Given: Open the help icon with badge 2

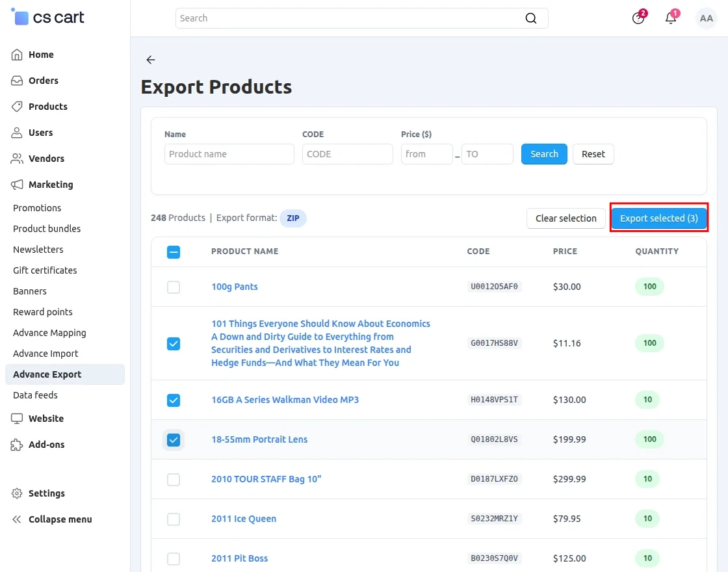Looking at the screenshot, I should click(x=638, y=18).
